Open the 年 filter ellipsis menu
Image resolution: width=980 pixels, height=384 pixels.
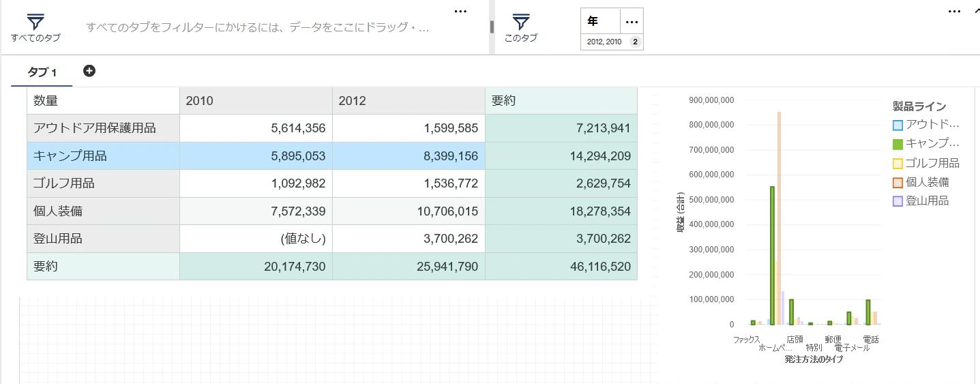631,20
